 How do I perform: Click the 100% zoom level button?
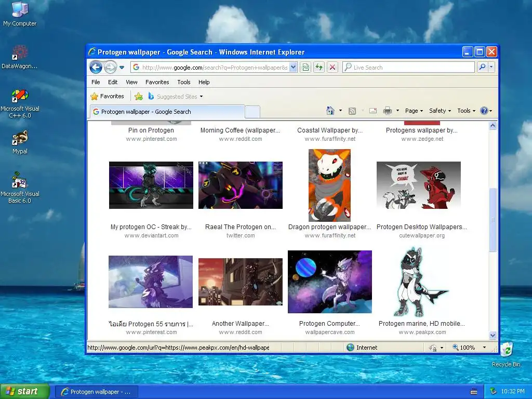(x=463, y=348)
